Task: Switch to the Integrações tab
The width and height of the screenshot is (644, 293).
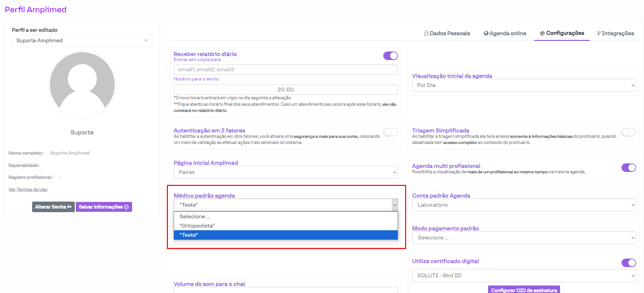Action: click(615, 33)
